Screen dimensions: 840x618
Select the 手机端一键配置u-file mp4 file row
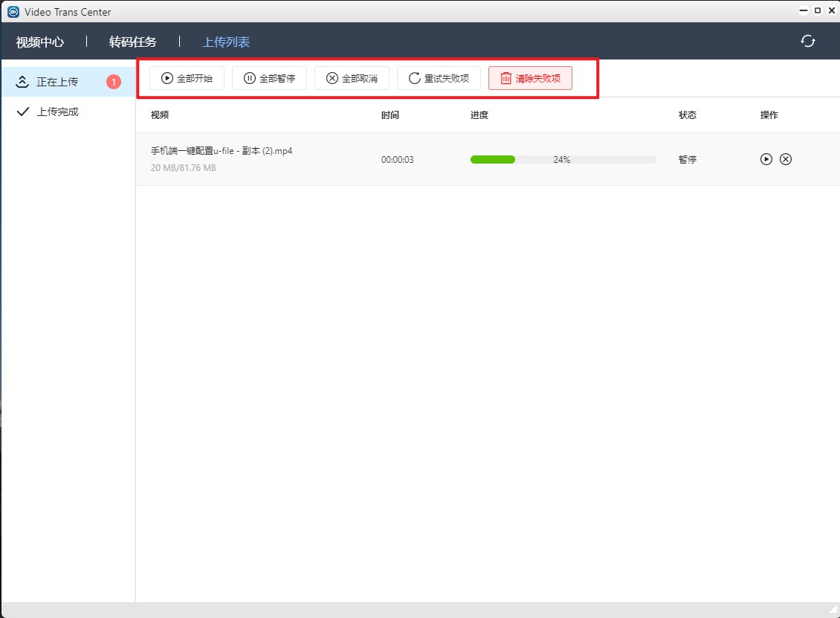pos(222,151)
